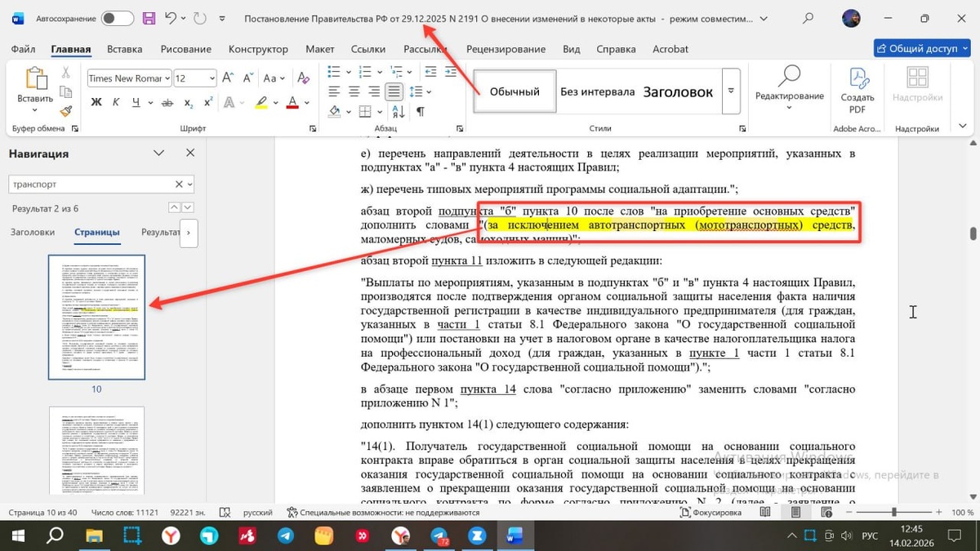The height and width of the screenshot is (551, 980).
Task: Open the font color dropdown arrow
Action: point(305,103)
